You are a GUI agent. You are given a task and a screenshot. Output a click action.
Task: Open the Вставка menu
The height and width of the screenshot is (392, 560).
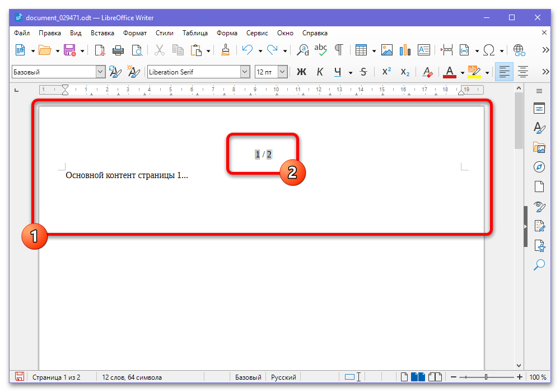coord(102,33)
